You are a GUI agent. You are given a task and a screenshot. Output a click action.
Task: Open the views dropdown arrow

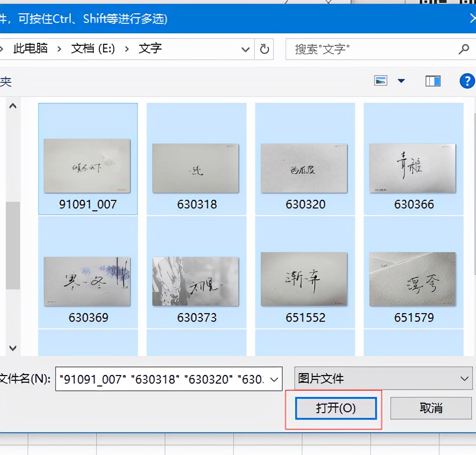pos(402,81)
